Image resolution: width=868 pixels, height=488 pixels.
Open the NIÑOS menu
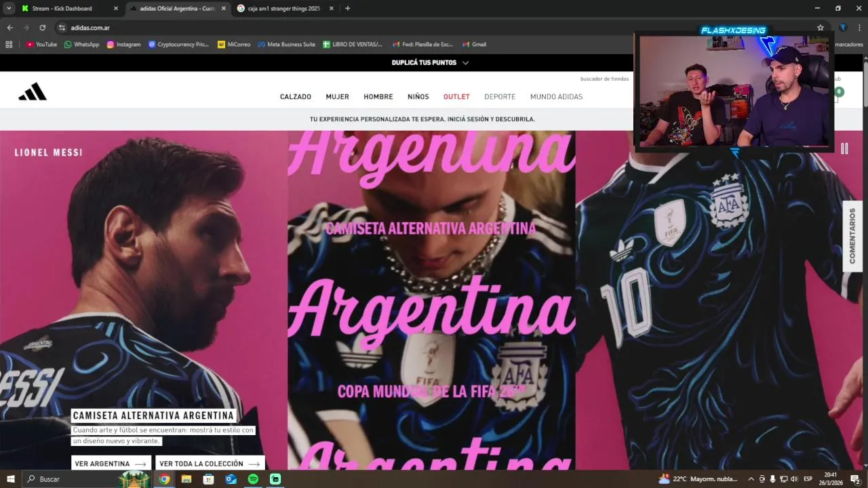(x=418, y=97)
